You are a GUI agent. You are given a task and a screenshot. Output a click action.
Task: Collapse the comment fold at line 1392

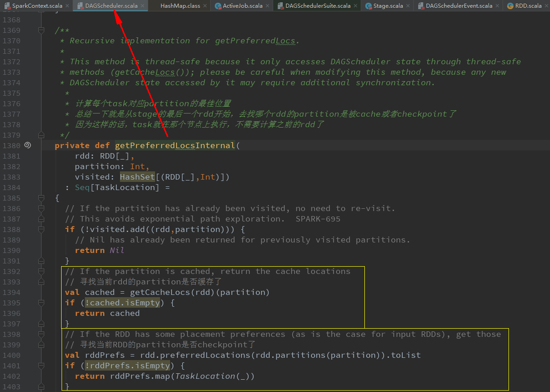[x=42, y=271]
